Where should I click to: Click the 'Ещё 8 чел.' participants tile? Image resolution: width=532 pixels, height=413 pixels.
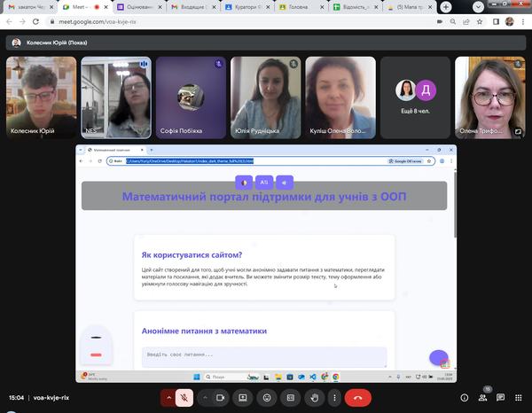(416, 97)
